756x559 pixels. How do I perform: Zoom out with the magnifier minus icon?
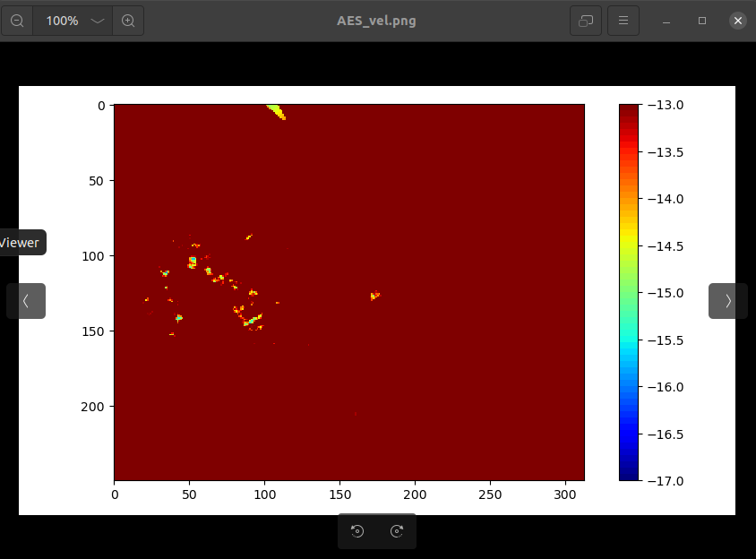[x=17, y=21]
